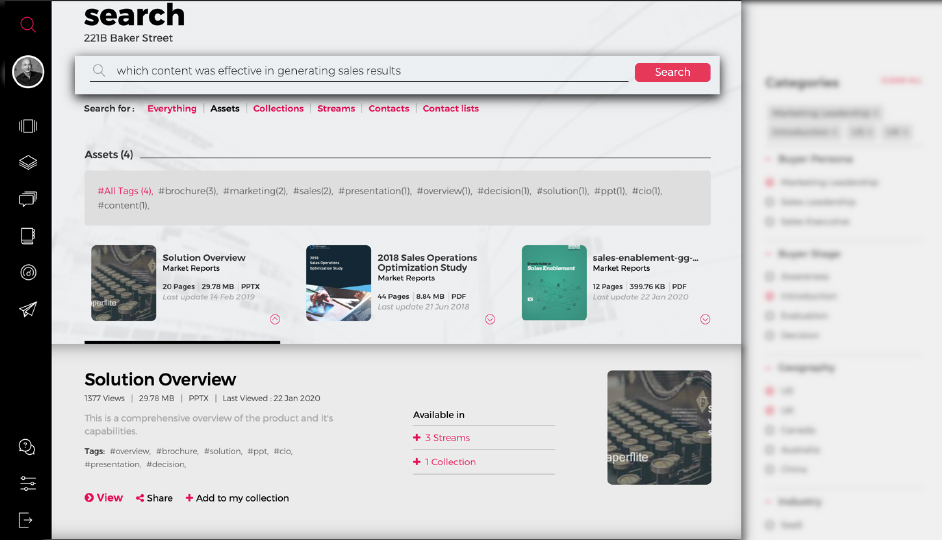Click the red Search button
This screenshot has height=540, width=942.
click(672, 72)
